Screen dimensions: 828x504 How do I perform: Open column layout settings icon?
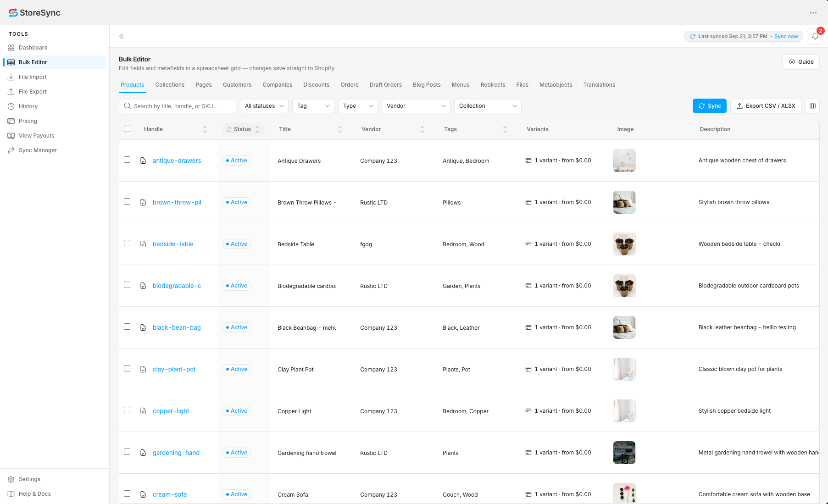coord(812,106)
